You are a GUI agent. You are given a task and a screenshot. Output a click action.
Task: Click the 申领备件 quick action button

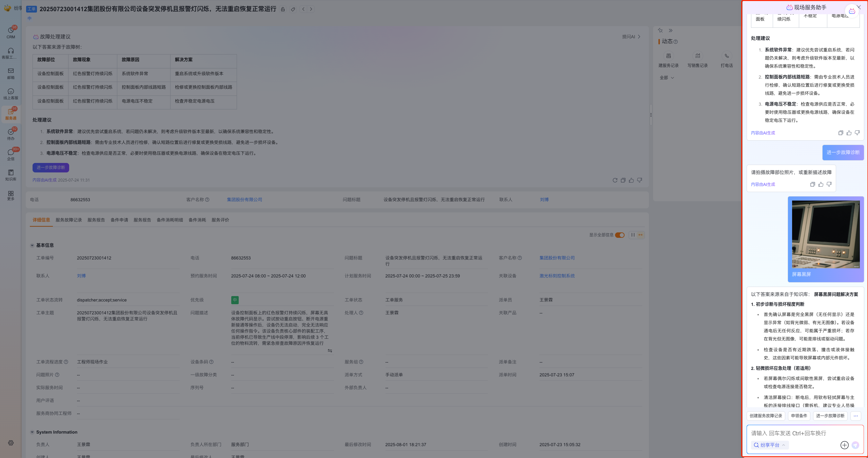click(x=799, y=416)
